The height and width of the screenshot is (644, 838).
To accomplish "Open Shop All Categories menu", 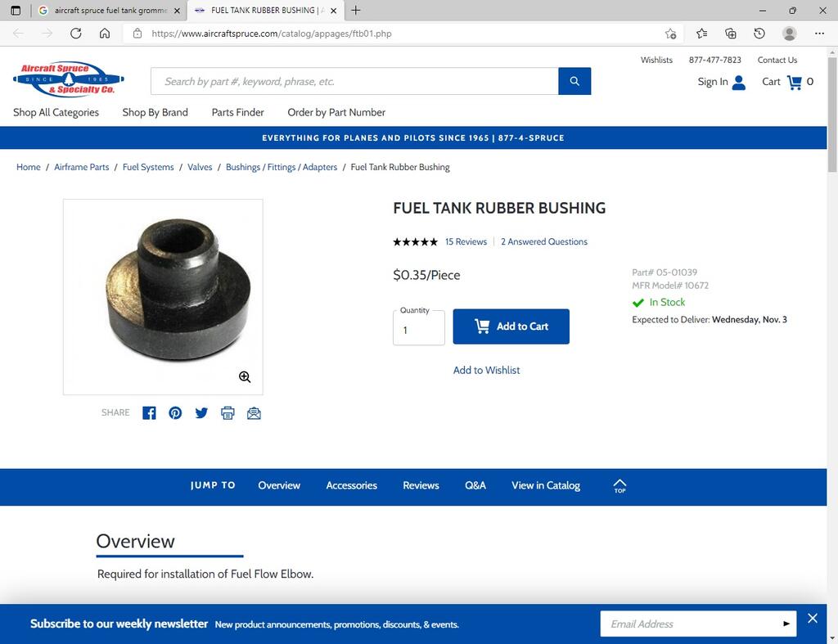I will pos(56,112).
